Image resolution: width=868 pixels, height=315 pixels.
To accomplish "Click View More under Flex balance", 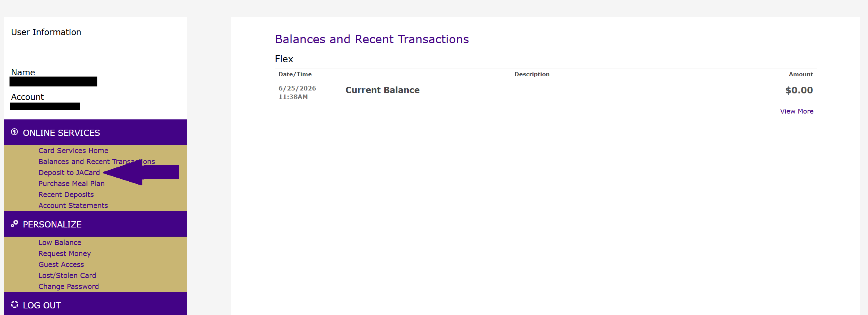I will tap(797, 111).
